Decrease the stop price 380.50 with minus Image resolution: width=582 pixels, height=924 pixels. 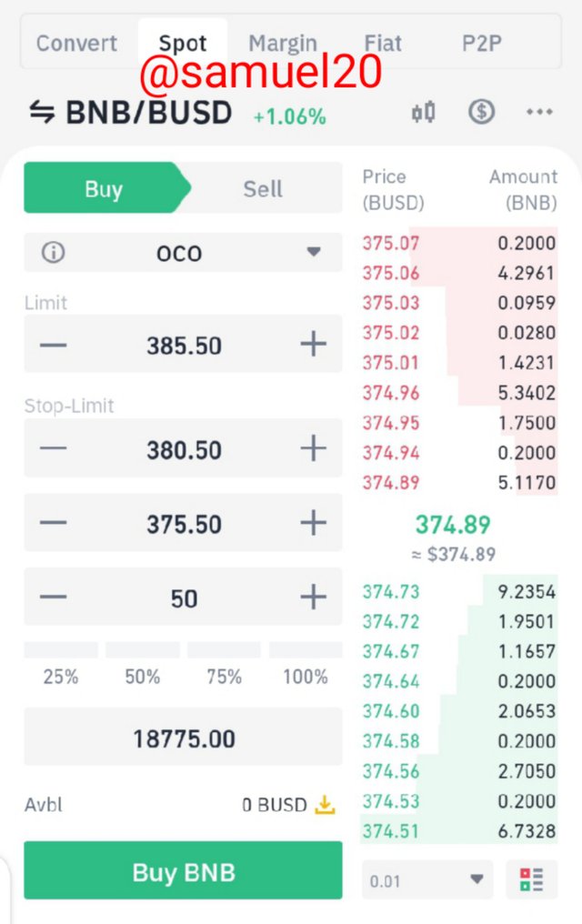tap(53, 447)
